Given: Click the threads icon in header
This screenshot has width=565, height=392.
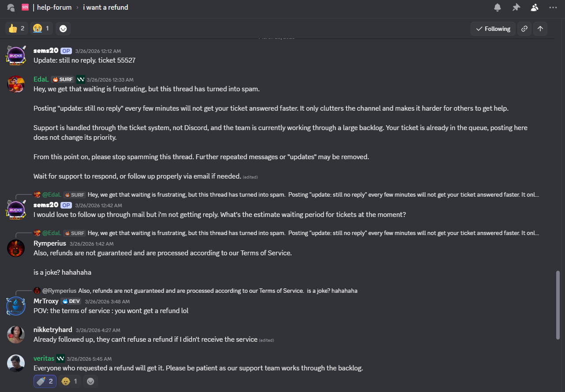Looking at the screenshot, I should [x=11, y=7].
